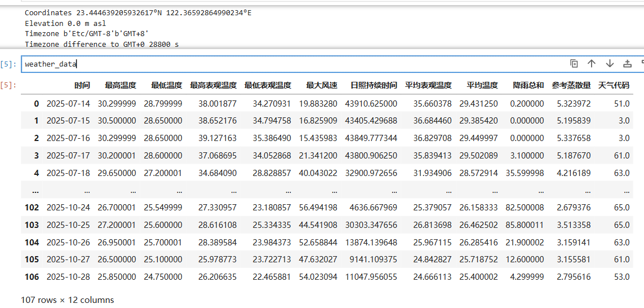
Task: Select the 最大风速 column header
Action: 322,86
